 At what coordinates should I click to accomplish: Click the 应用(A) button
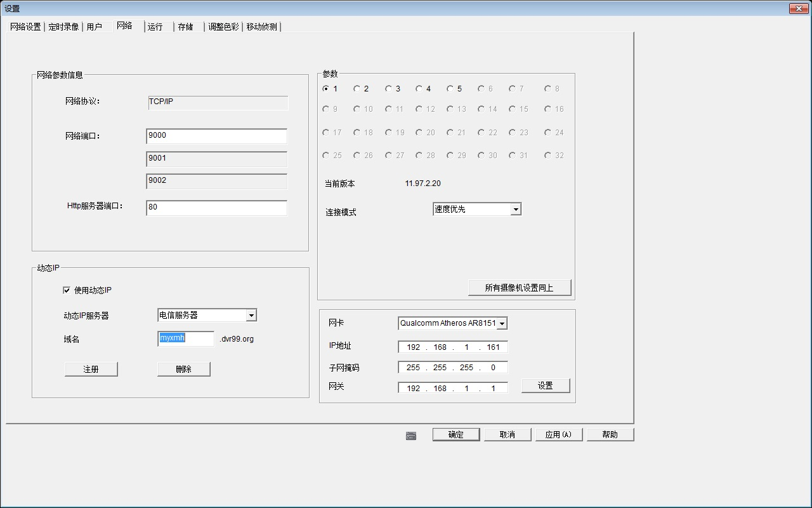coord(558,434)
